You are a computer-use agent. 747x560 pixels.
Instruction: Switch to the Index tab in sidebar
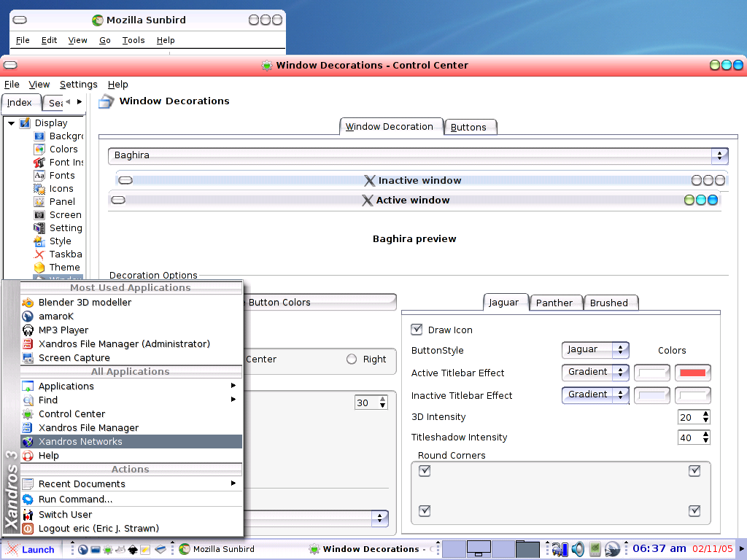coord(20,102)
